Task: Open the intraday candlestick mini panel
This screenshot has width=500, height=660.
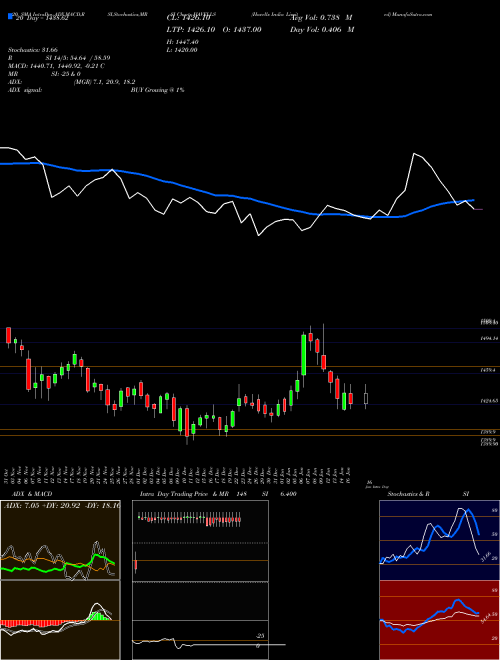Action: [200, 540]
